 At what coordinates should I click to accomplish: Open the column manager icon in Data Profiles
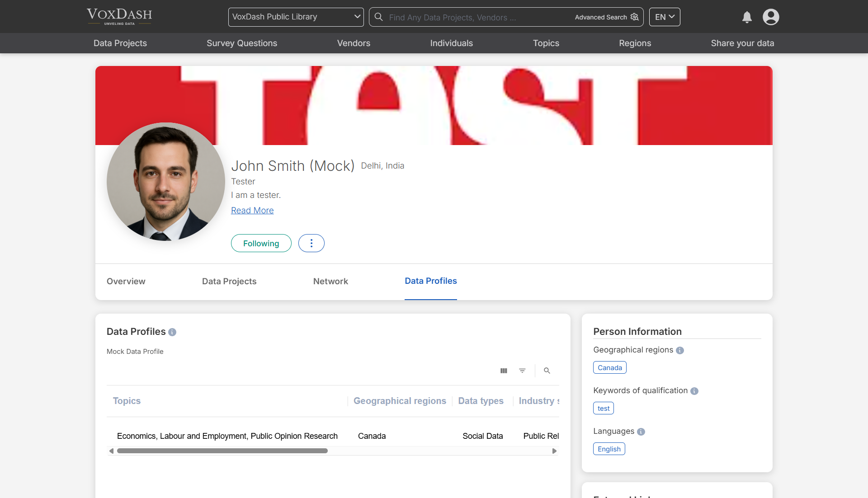click(x=504, y=371)
